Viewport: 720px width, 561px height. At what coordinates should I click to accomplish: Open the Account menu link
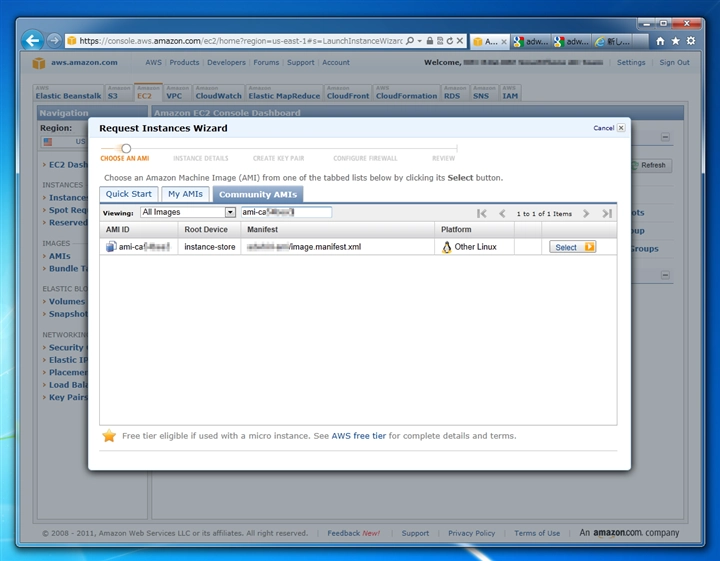(336, 62)
